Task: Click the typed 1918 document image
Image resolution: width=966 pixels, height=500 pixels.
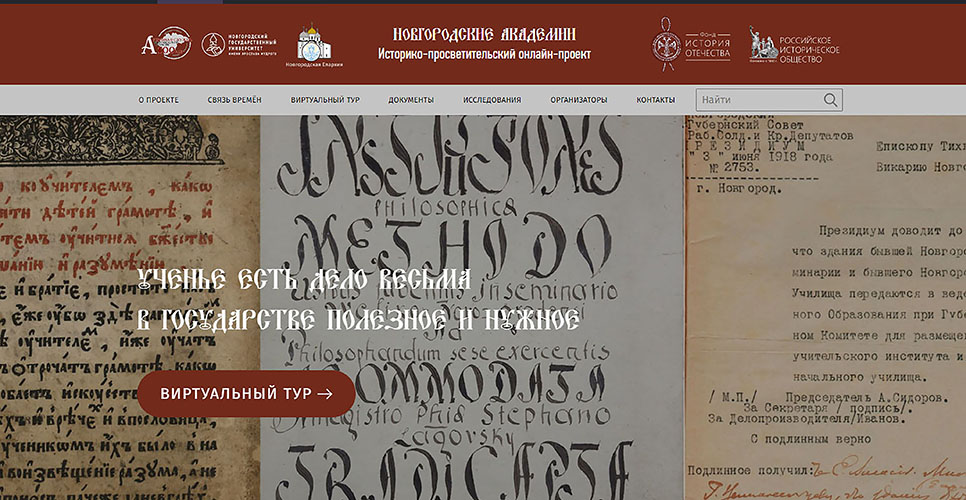Action: point(825,307)
